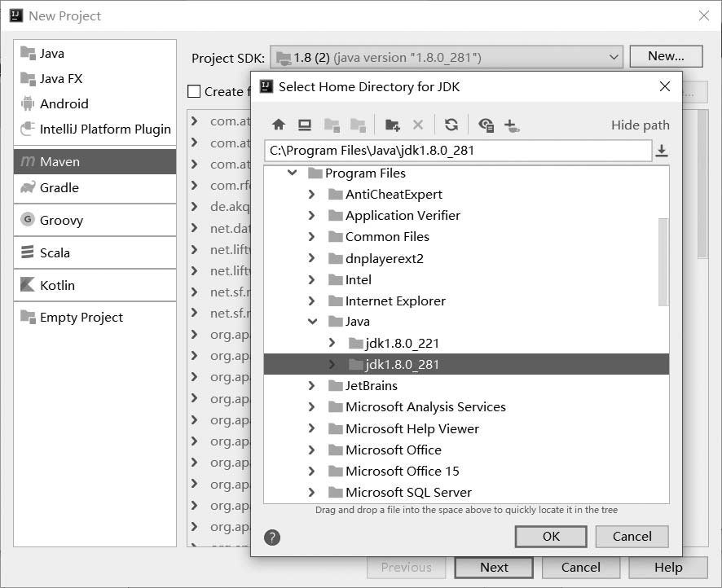This screenshot has height=588, width=722.
Task: Expand the Application Verifier folder
Action: point(312,215)
